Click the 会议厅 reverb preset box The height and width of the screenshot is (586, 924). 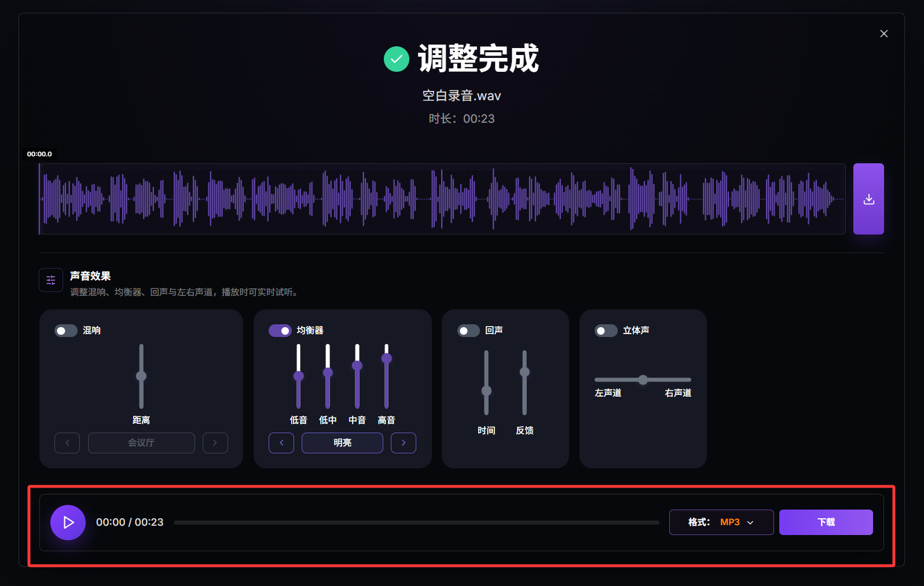coord(141,443)
